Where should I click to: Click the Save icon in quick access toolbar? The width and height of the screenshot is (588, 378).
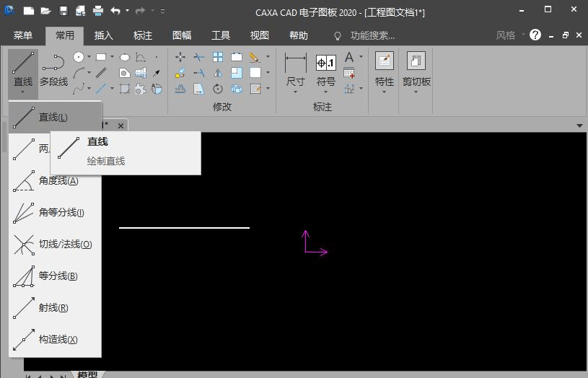tap(63, 12)
